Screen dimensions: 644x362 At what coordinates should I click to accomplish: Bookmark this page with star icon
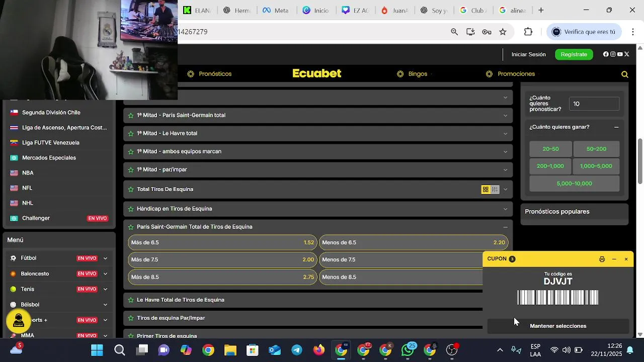pos(503,32)
